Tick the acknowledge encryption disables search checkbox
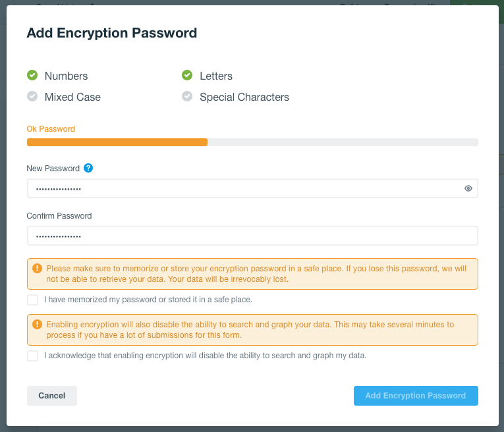The image size is (504, 432). click(x=32, y=356)
